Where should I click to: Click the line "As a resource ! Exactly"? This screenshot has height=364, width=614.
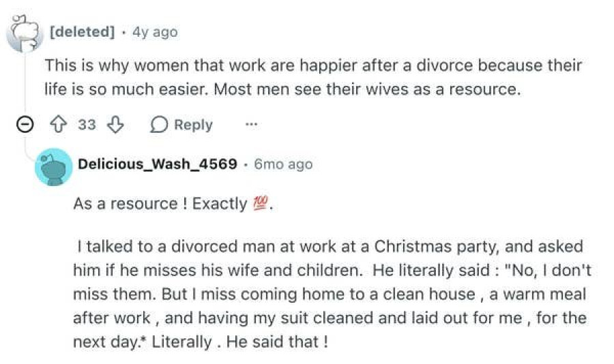(173, 204)
